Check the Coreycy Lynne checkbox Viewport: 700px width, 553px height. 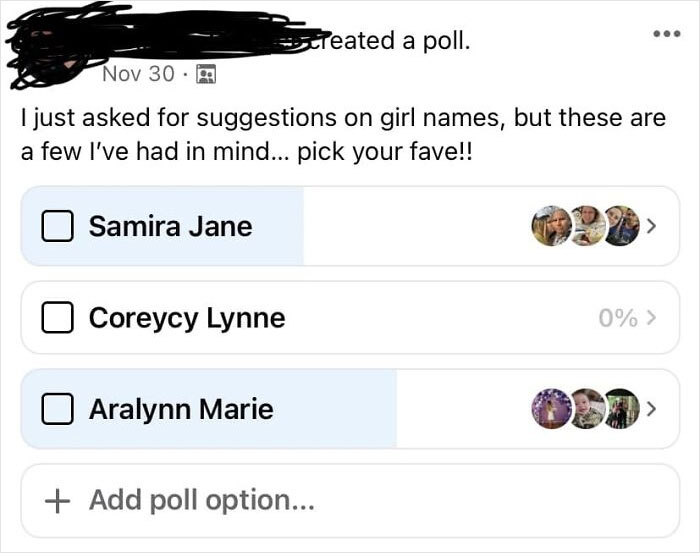(57, 318)
